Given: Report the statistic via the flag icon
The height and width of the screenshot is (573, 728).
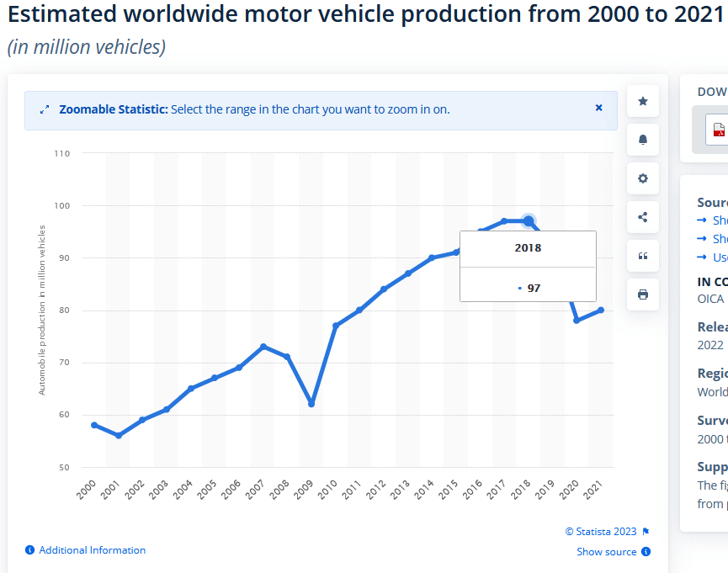Looking at the screenshot, I should coord(645,531).
